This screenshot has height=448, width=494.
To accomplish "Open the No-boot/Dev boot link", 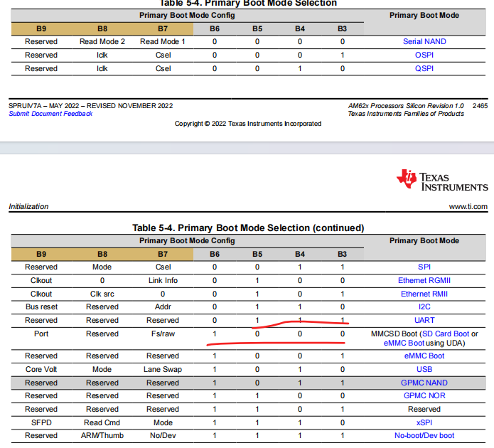I will 424,436.
